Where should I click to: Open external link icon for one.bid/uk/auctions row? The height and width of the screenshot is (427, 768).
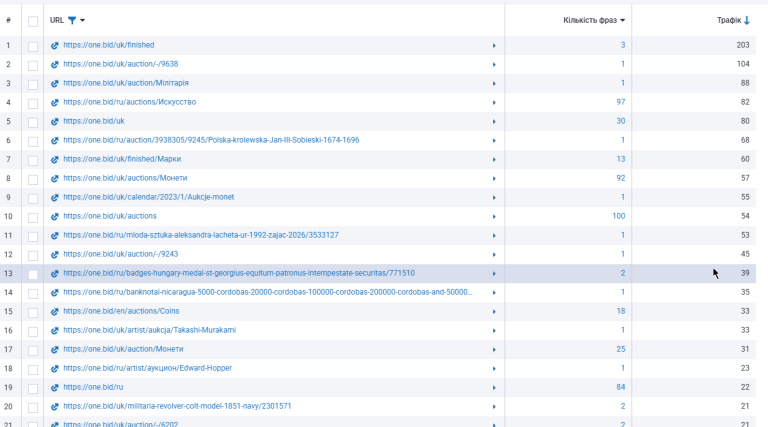(54, 217)
